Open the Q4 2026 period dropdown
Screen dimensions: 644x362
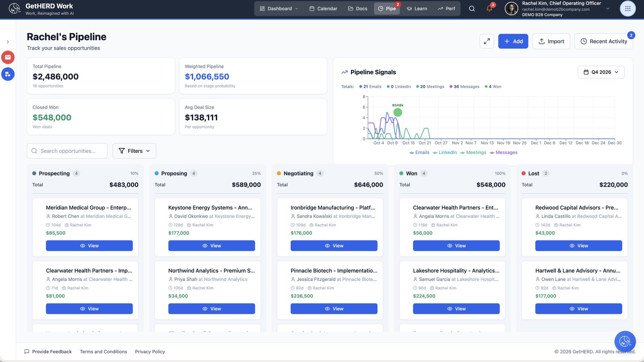(x=601, y=72)
